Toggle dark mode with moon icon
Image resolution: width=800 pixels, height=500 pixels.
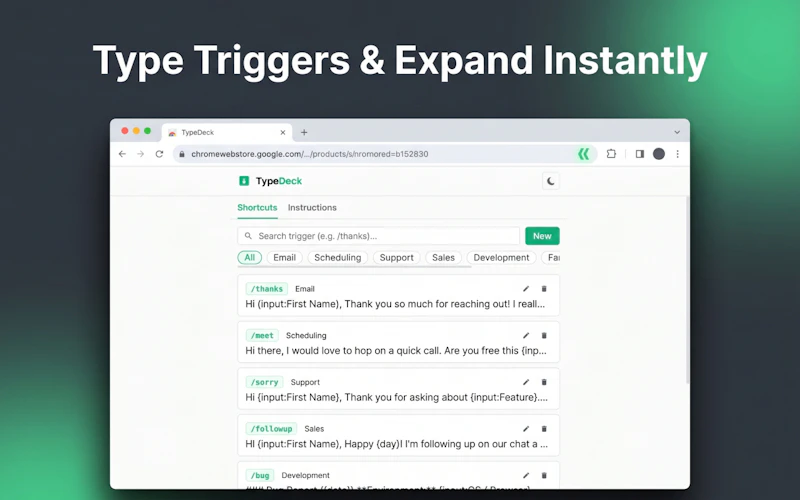click(551, 181)
